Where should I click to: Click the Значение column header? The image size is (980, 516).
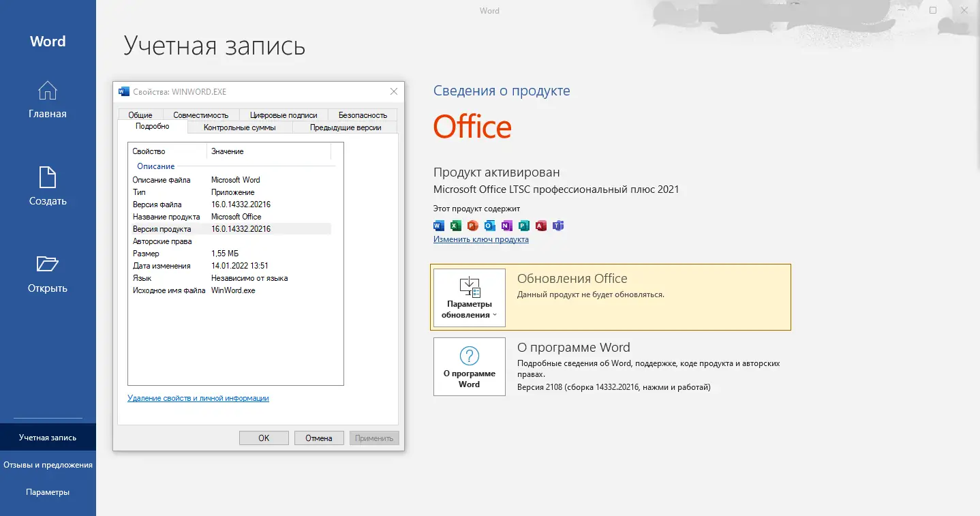point(269,151)
